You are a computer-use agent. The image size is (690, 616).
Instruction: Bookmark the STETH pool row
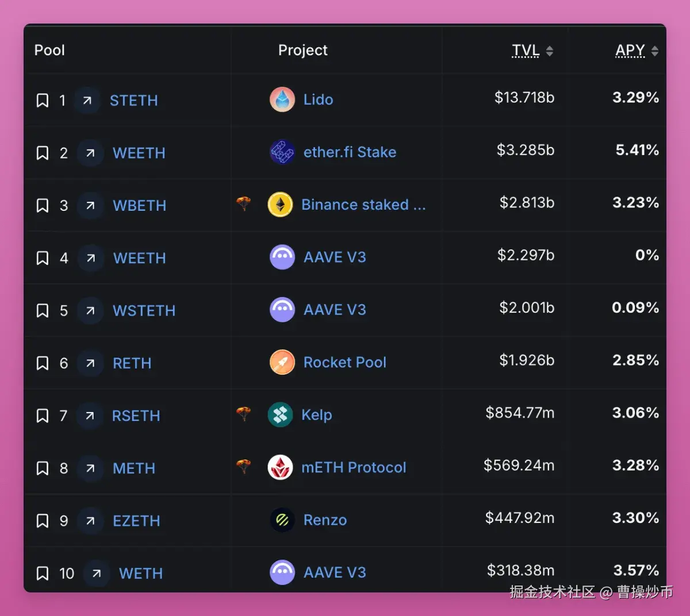tap(43, 101)
